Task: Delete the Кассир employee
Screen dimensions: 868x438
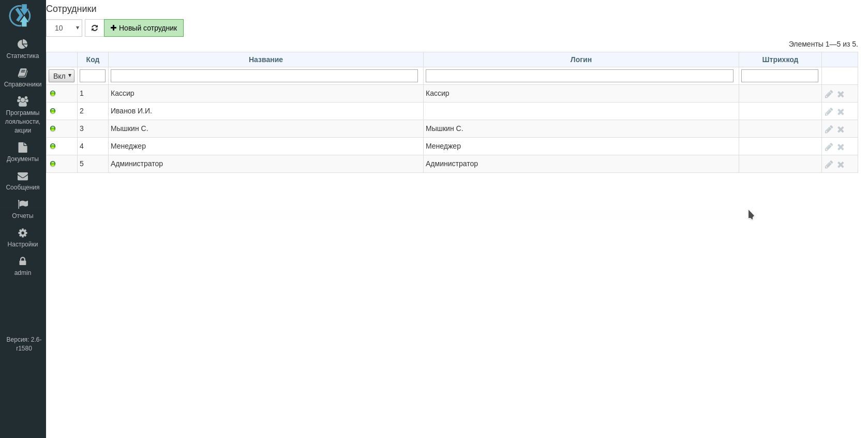Action: point(841,94)
